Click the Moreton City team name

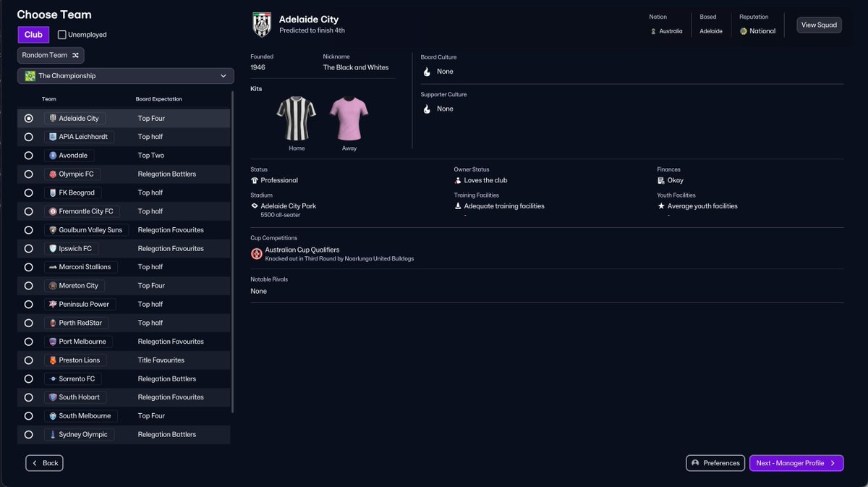click(78, 286)
